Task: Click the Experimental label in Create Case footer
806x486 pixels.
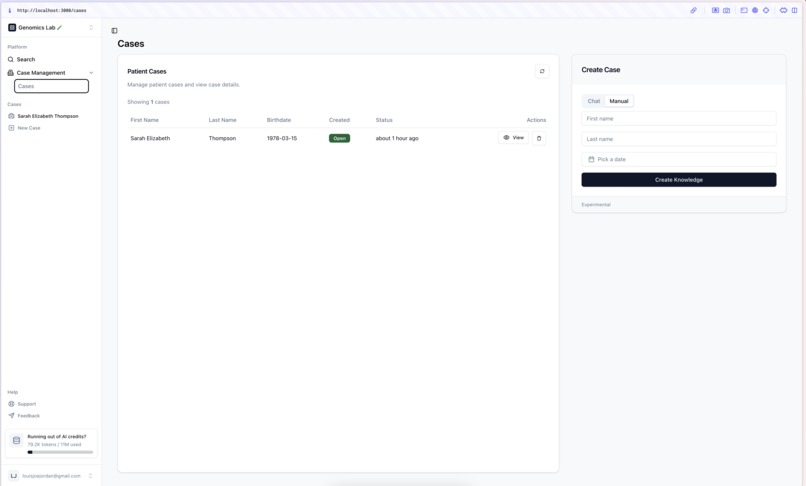Action: 596,205
